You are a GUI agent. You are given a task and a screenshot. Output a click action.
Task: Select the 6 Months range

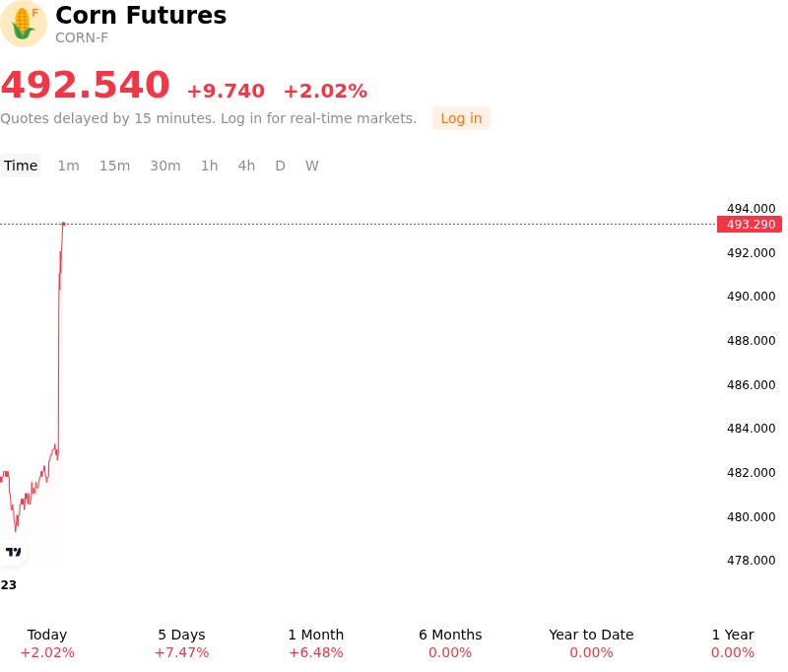coord(450,643)
